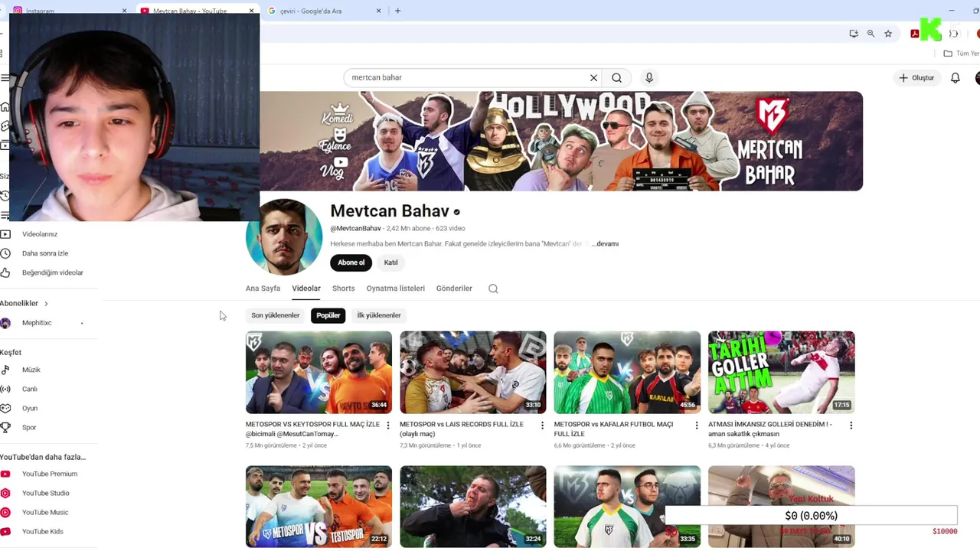This screenshot has height=551, width=980.
Task: Click the magnifier search button
Action: click(x=616, y=77)
